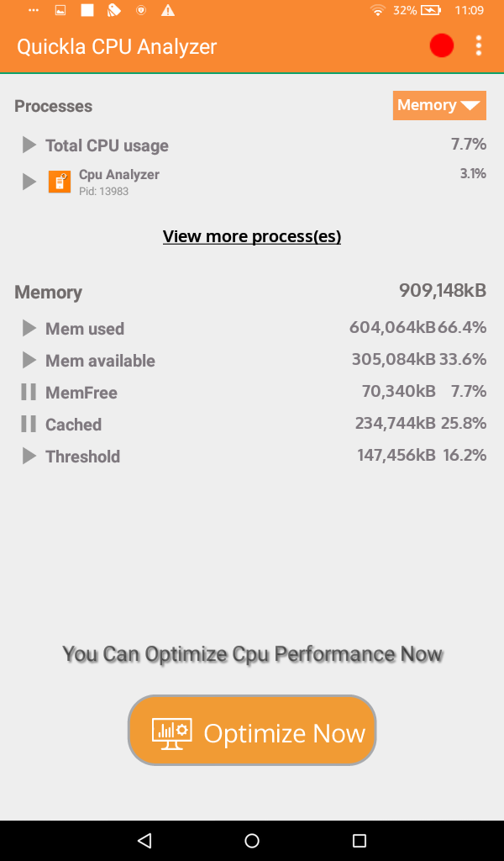Select the Memory section header

(x=48, y=292)
